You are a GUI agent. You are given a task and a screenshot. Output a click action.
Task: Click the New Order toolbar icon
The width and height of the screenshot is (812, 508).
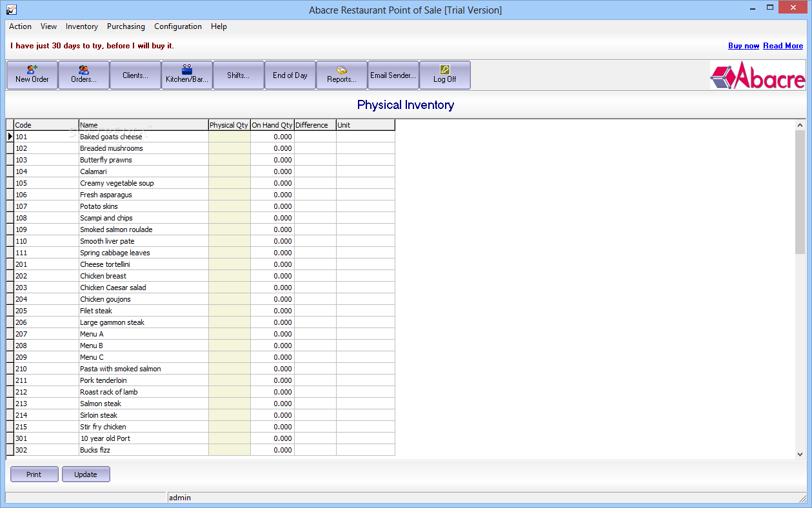[x=32, y=69]
